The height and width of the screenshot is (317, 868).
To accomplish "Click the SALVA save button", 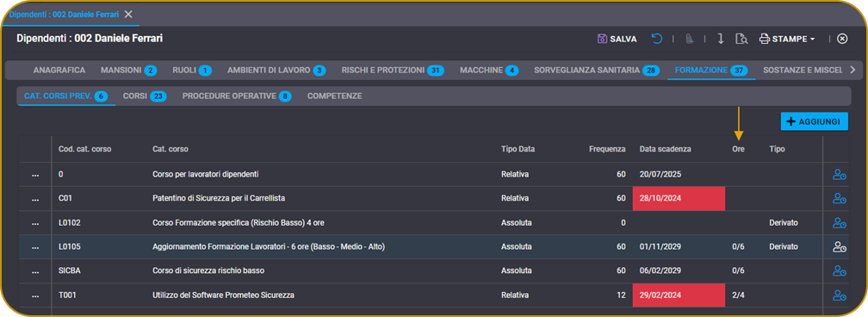I will coord(617,39).
